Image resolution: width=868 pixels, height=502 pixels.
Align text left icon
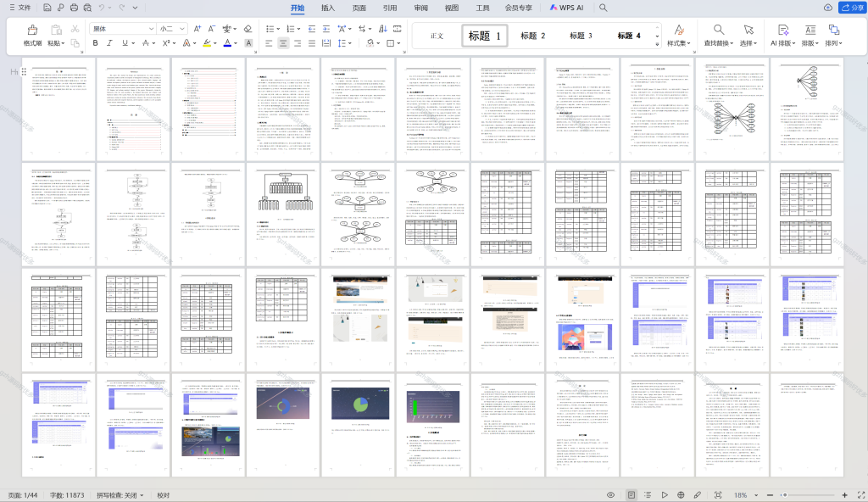tap(269, 43)
